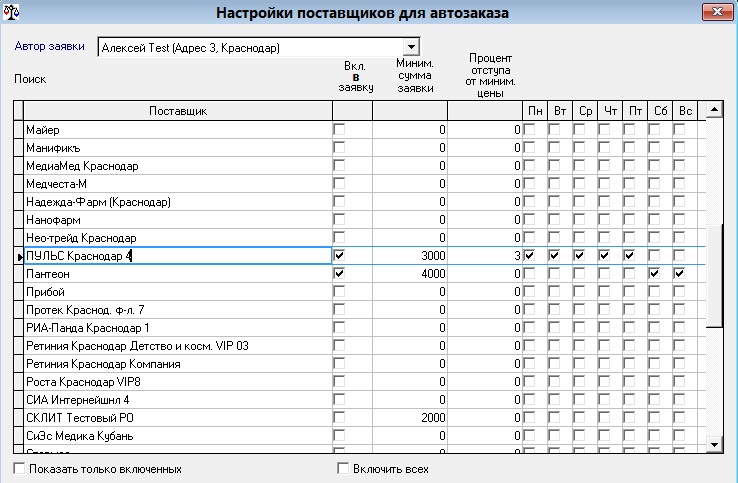Screen dimensions: 738x483
Task: Enable 'Показать только включенных' checkbox
Action: pyautogui.click(x=19, y=468)
